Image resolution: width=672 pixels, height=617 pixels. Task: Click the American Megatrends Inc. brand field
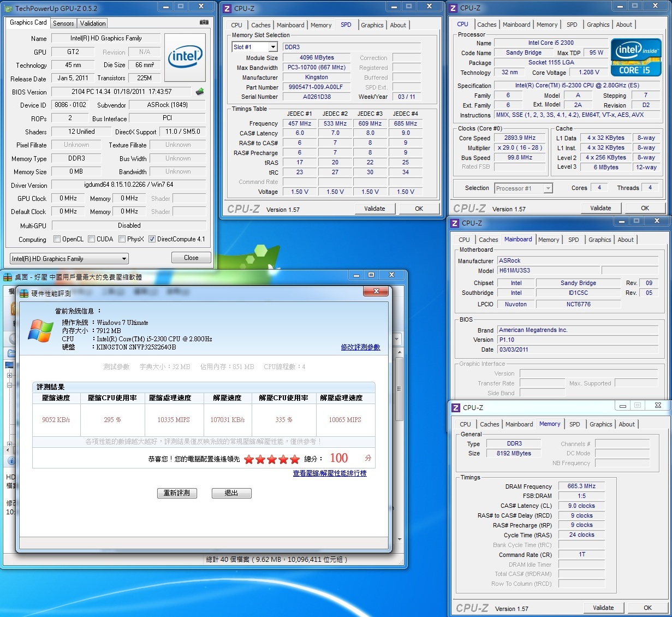(578, 330)
